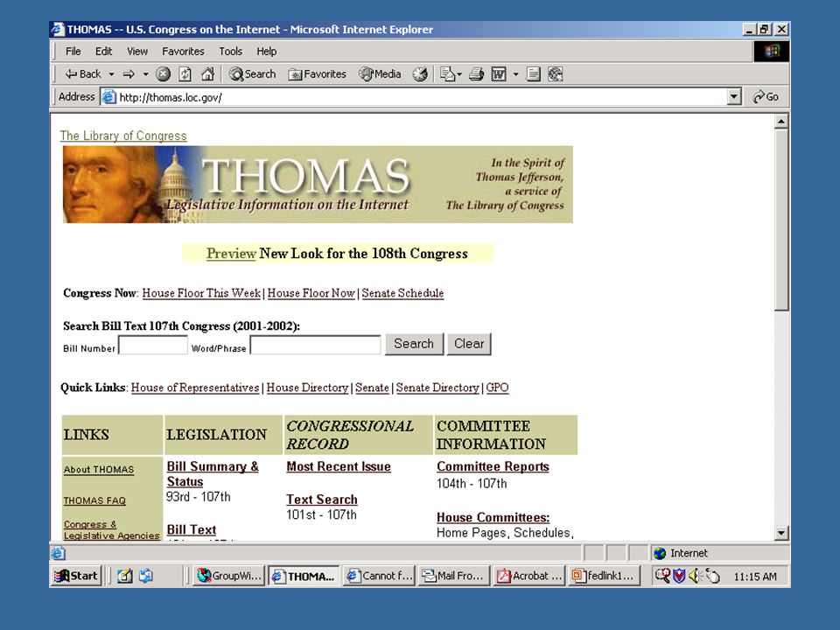Viewport: 840px width, 630px height.
Task: Open GPO quick link
Action: click(x=497, y=388)
